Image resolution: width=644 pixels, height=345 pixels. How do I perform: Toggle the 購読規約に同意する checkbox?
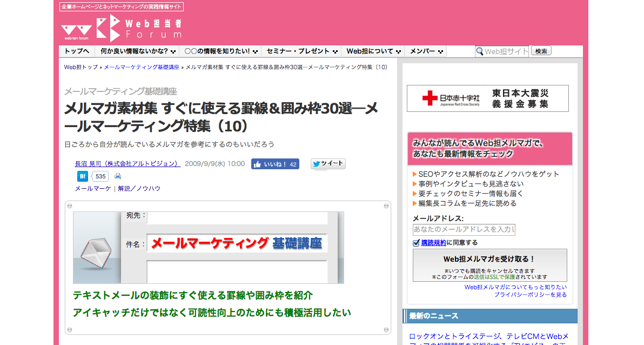pyautogui.click(x=416, y=243)
